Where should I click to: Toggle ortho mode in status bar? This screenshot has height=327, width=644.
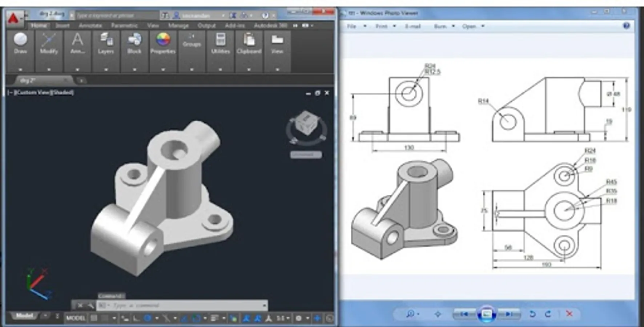pos(136,318)
